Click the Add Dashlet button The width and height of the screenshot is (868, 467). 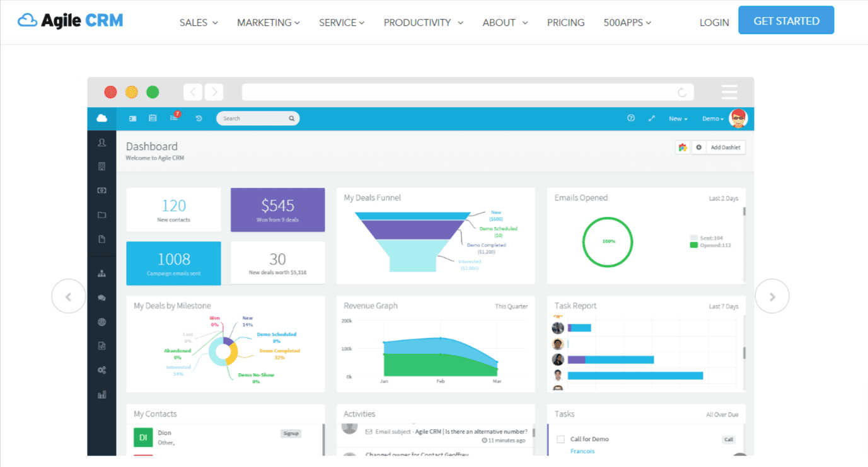(x=727, y=147)
